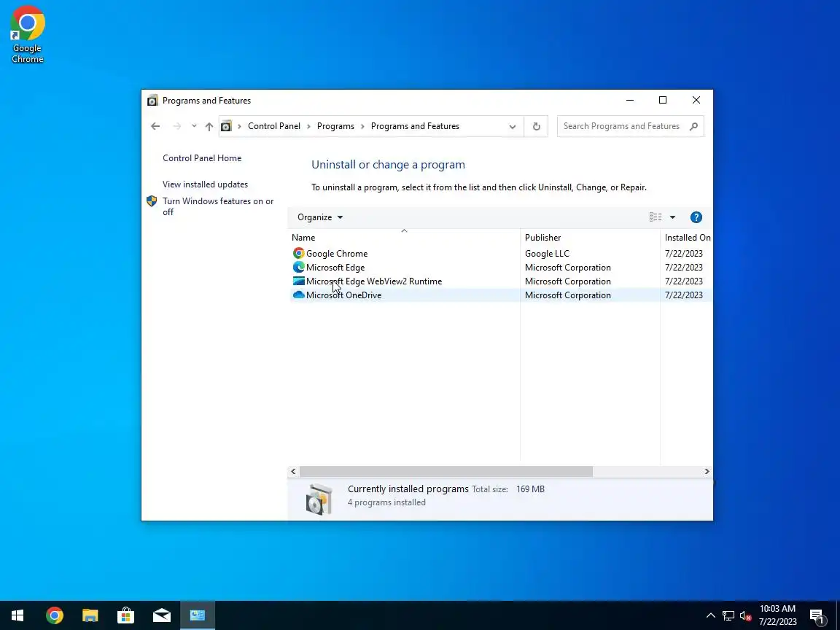Open Control Panel Home link
This screenshot has width=840, height=630.
(x=202, y=158)
